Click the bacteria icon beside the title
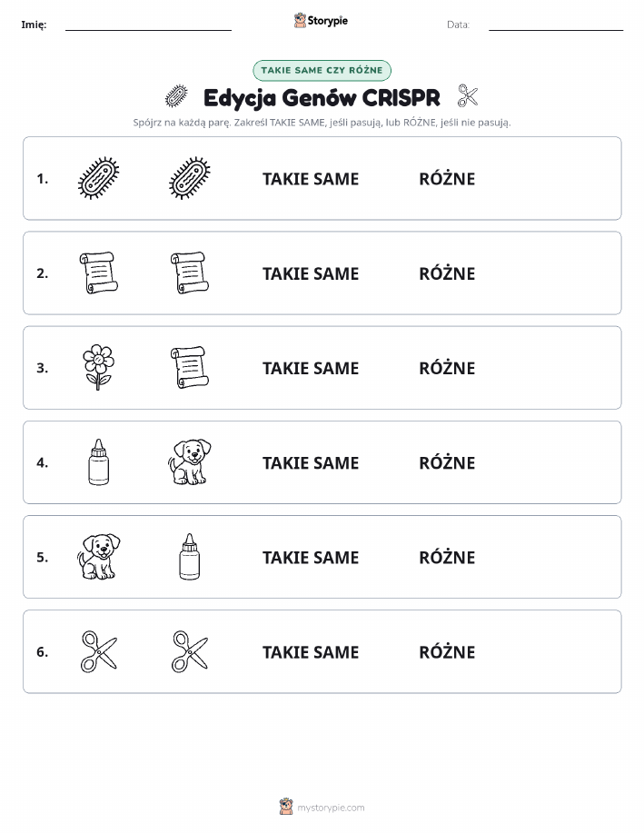Image resolution: width=644 pixels, height=833 pixels. point(176,96)
